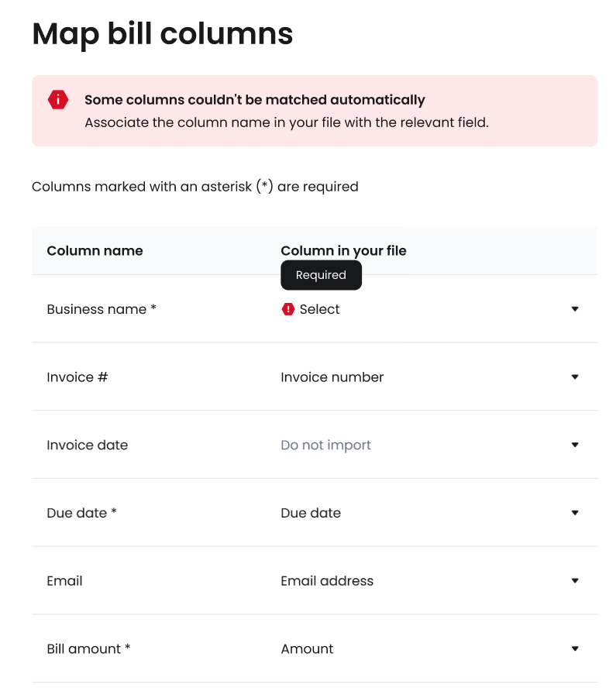This screenshot has width=616, height=695.
Task: Click the Select placeholder for Business name
Action: pyautogui.click(x=319, y=309)
